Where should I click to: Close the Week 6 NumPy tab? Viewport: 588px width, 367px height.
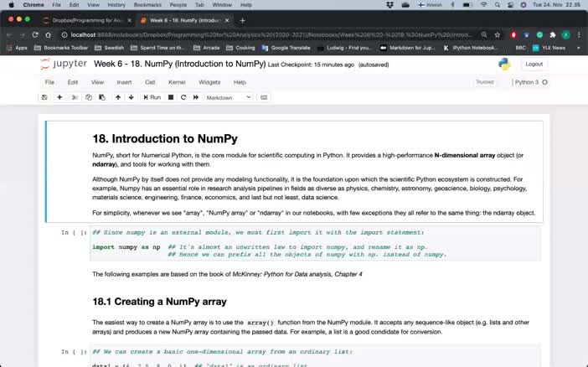(227, 21)
